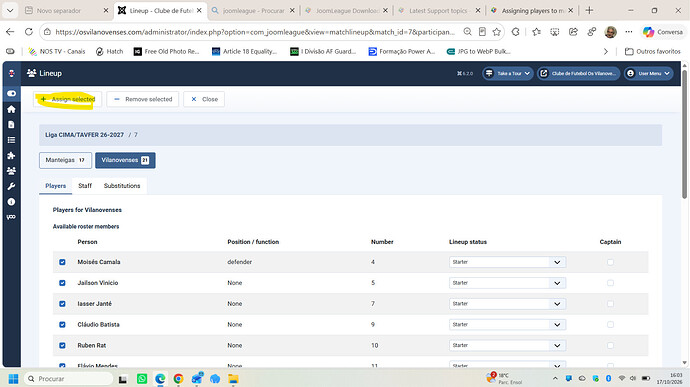Mark Iasser Janté as captain
The image size is (690, 387).
[610, 304]
